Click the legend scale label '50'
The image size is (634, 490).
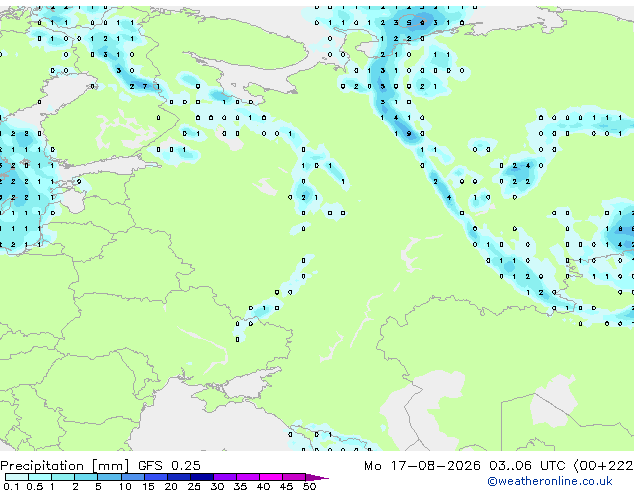pyautogui.click(x=309, y=486)
